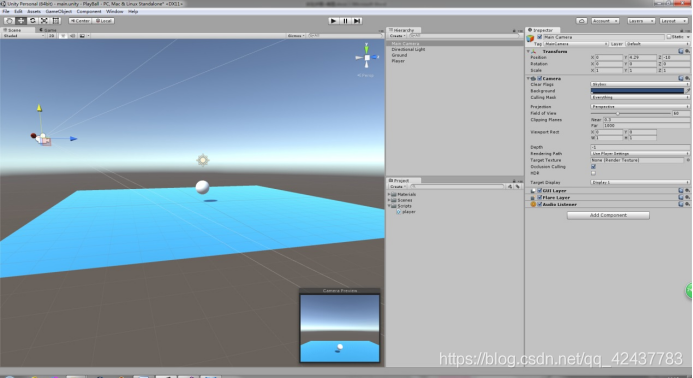
Task: Open the GameObject menu
Action: [59, 11]
